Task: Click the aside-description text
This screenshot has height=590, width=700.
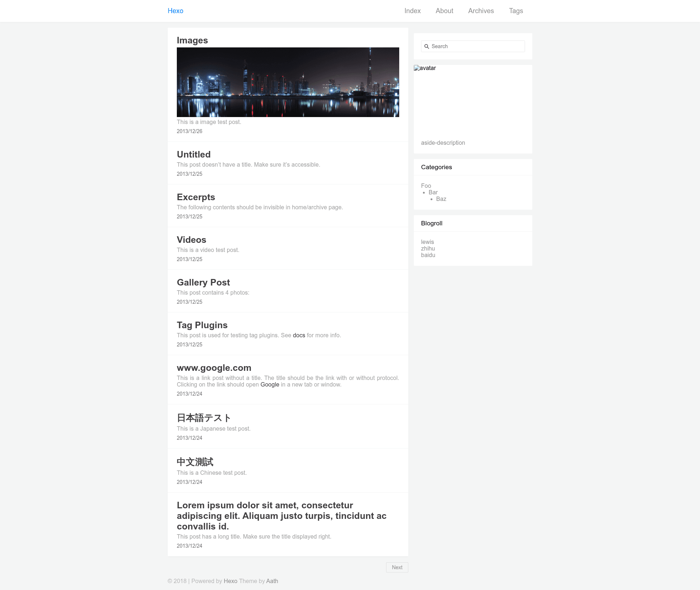Action: point(443,143)
